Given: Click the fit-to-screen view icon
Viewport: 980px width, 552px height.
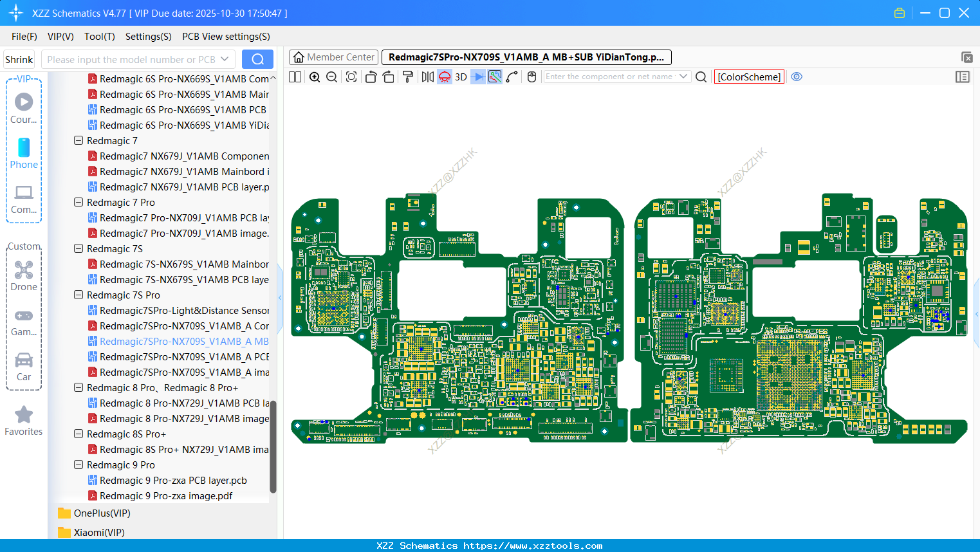Looking at the screenshot, I should (x=351, y=77).
